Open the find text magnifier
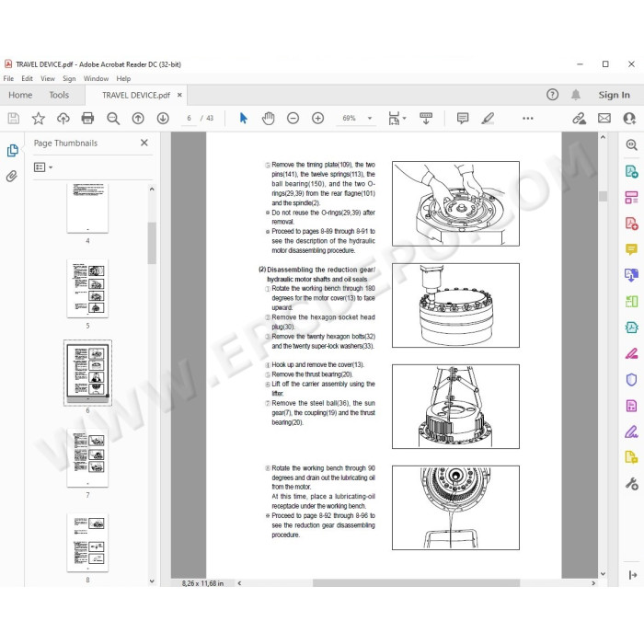 (113, 119)
